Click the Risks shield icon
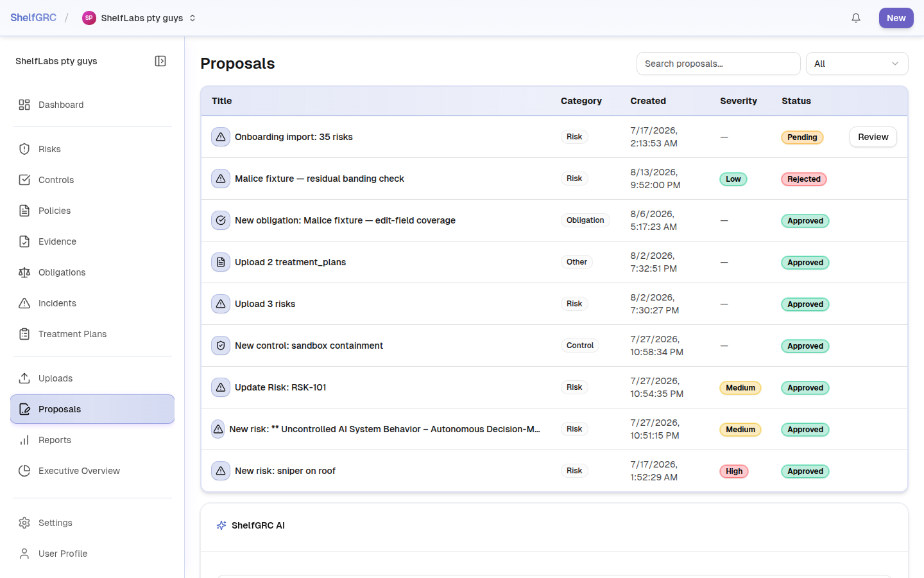Screen dimensions: 924x578 point(24,149)
